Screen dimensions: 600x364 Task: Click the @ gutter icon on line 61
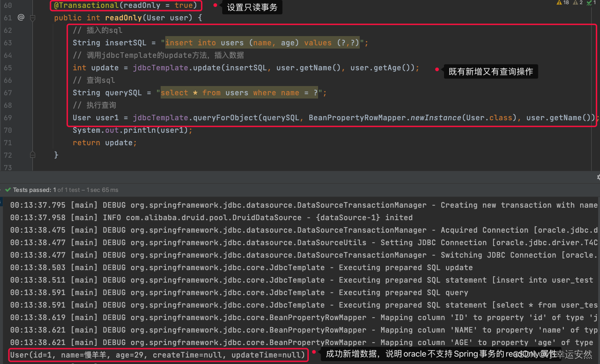click(21, 18)
